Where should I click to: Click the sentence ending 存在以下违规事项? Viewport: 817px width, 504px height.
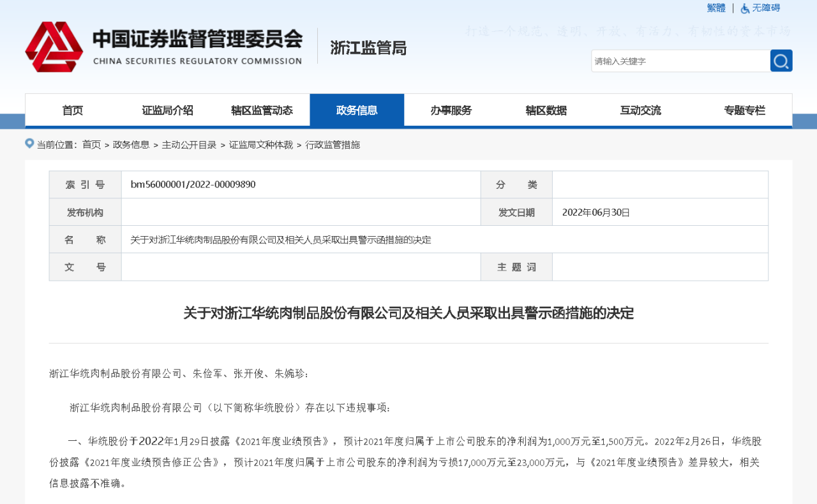coord(230,407)
